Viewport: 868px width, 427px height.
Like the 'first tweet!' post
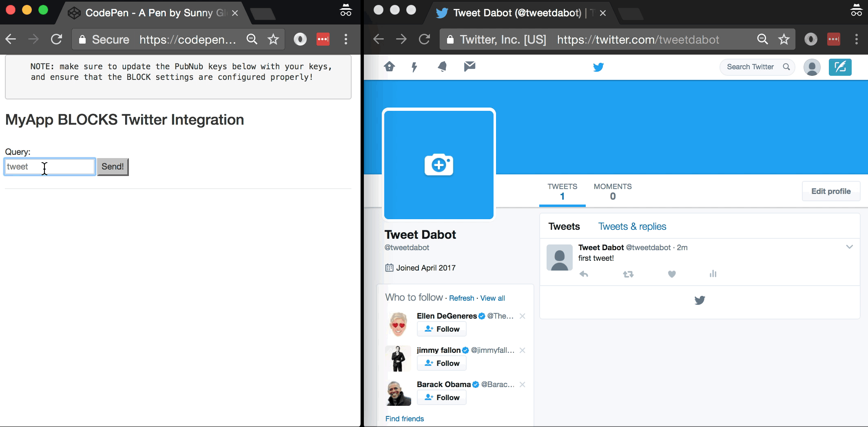tap(672, 274)
